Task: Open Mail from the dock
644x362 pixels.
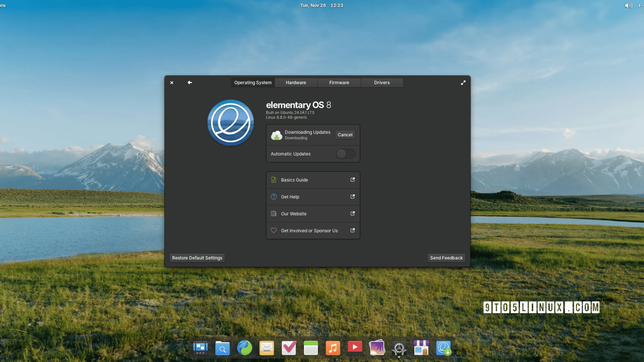Action: coord(267,348)
